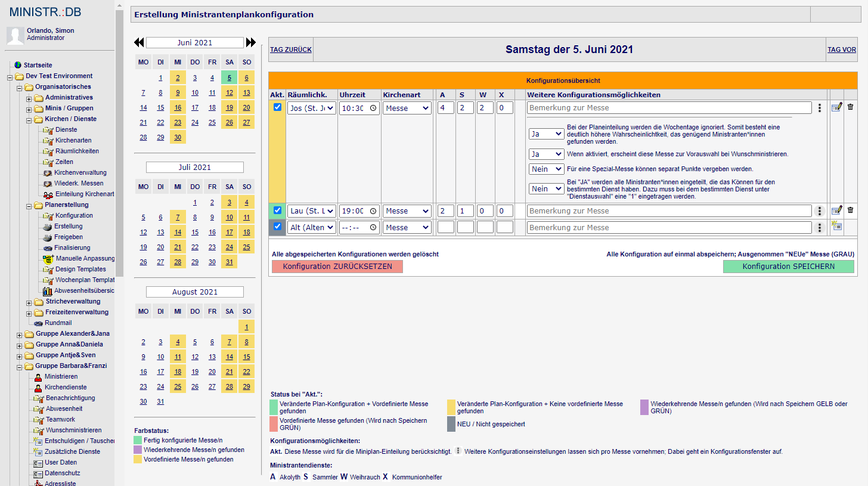Viewport: 868px width, 486px height.
Task: Toggle the Akt. checkbox for the Jos Messe
Action: 277,107
